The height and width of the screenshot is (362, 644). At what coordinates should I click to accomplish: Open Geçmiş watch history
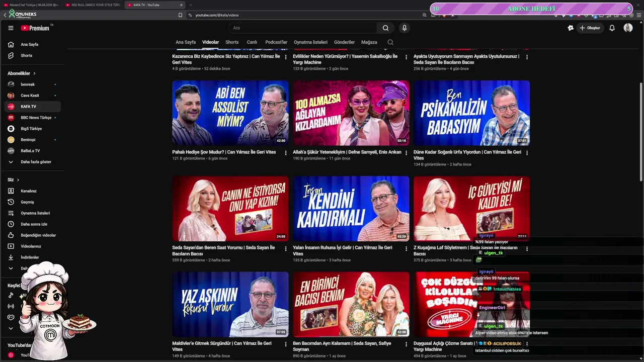click(x=33, y=202)
